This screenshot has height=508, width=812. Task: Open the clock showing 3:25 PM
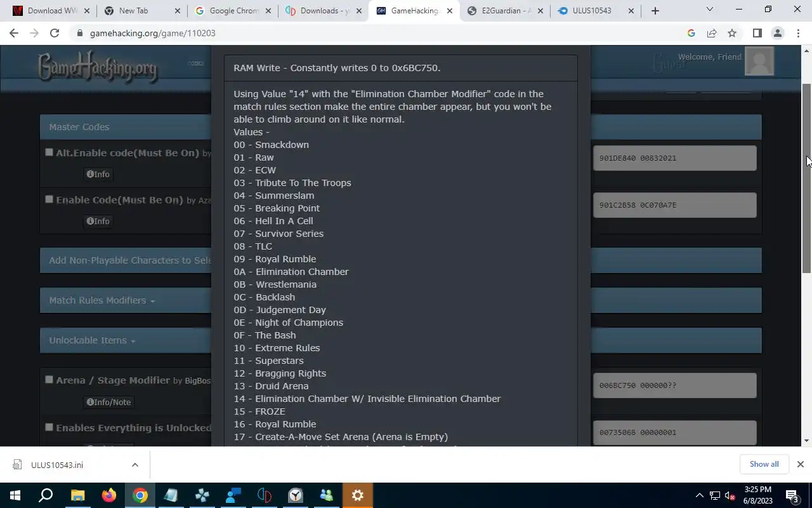(757, 495)
